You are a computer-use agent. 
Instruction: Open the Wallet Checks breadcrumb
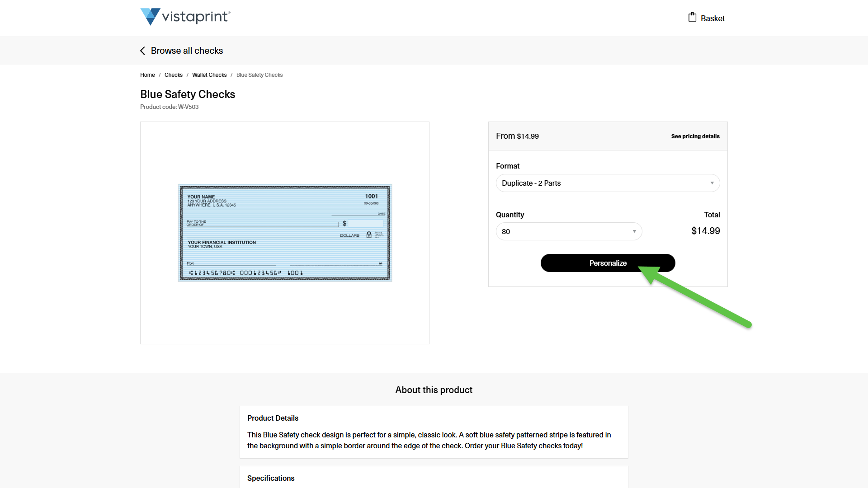click(209, 75)
